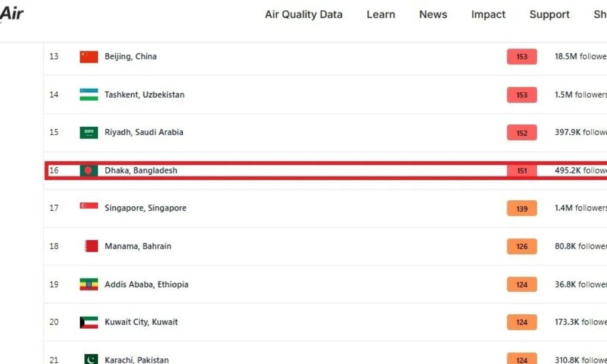Click Riyadh's AQI badge showing 152
607x364 pixels.
tap(522, 133)
